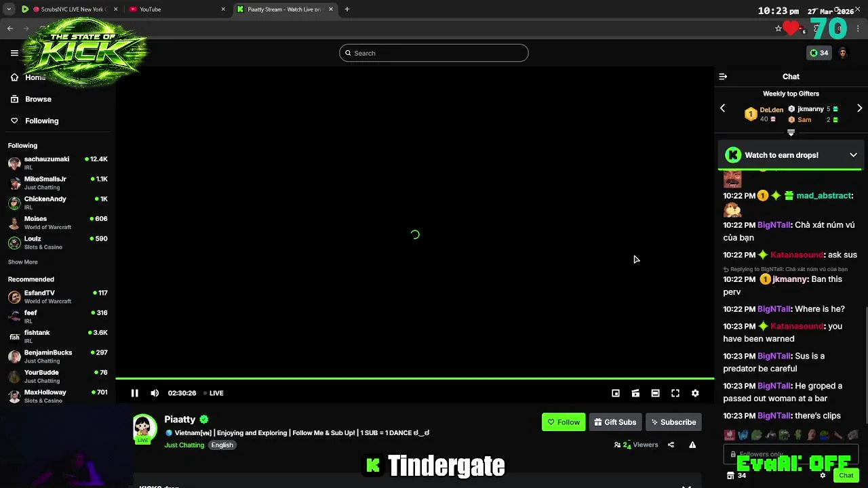Open ChickenAndy channel in Following list

[x=58, y=203]
